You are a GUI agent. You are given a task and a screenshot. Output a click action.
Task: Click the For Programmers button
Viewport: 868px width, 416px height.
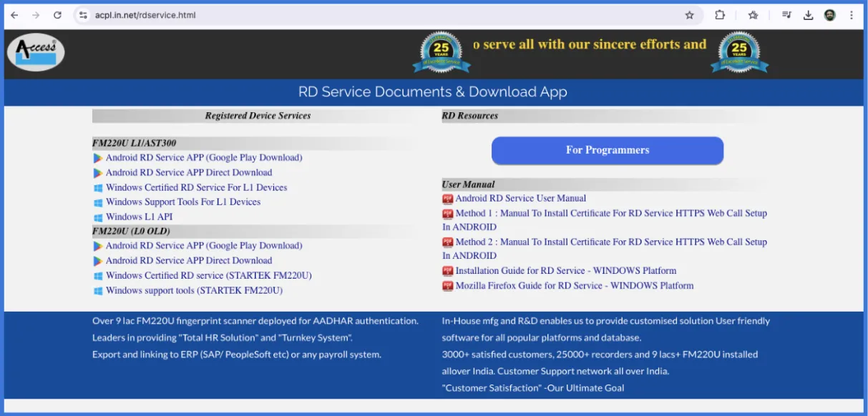[608, 150]
